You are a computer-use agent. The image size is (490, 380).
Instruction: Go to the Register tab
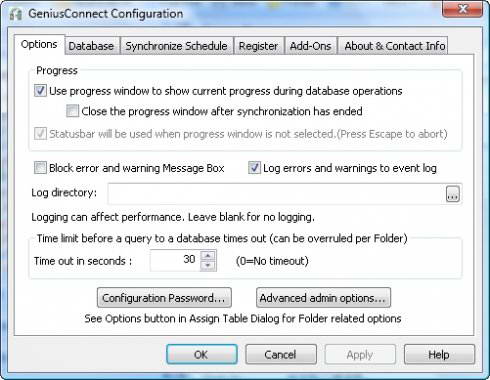click(258, 46)
